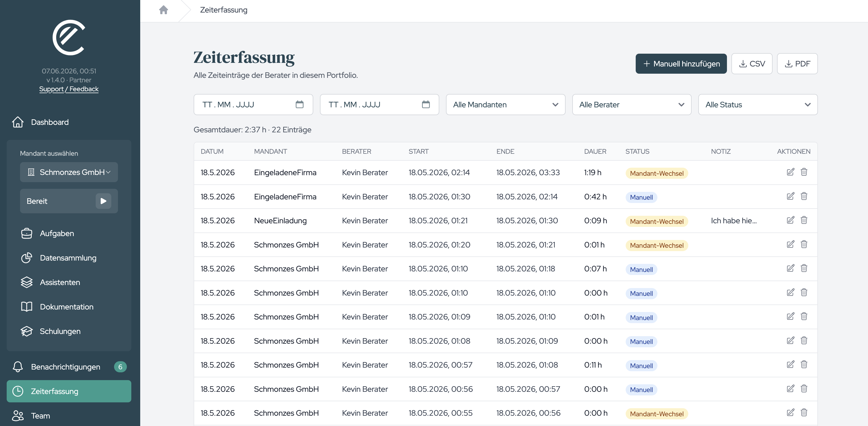This screenshot has height=426, width=868.
Task: Edit the entry starting 01:08
Action: click(x=790, y=340)
